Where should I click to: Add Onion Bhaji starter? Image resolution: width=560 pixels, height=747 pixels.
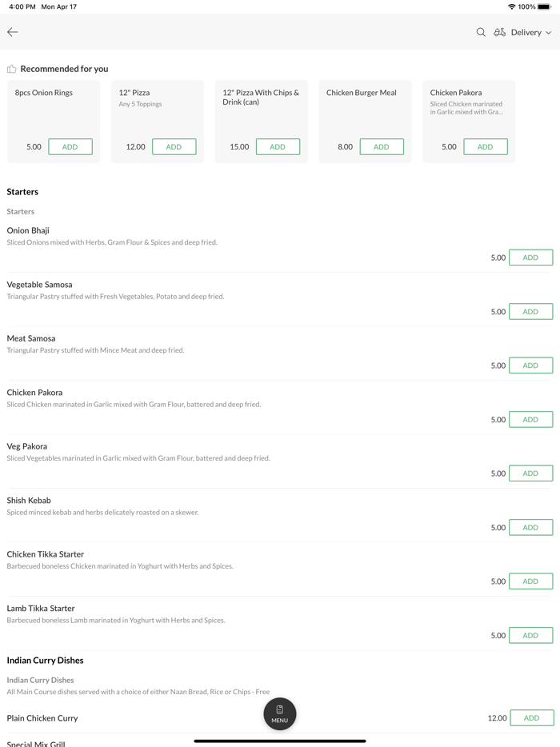[530, 258]
